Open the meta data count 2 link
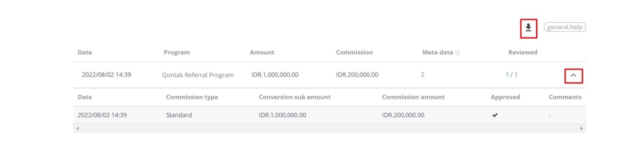The width and height of the screenshot is (644, 155). pos(422,74)
